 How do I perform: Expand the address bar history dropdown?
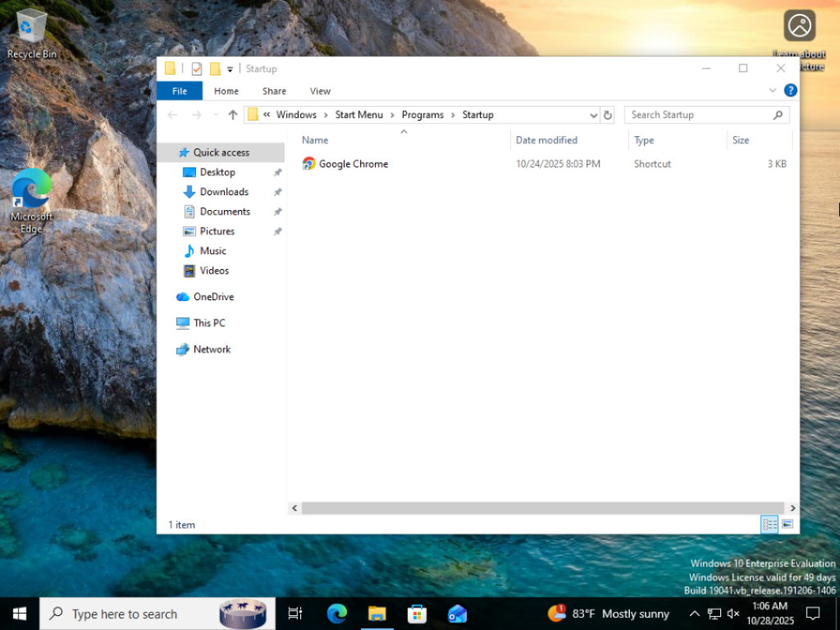click(x=594, y=115)
